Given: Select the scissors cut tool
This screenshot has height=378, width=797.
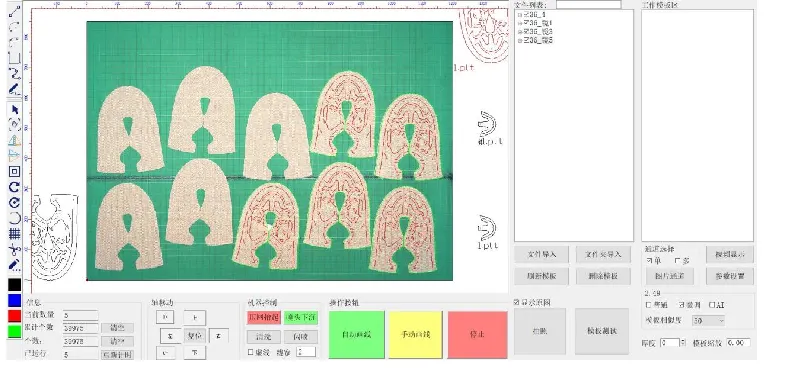Looking at the screenshot, I should coord(14,249).
